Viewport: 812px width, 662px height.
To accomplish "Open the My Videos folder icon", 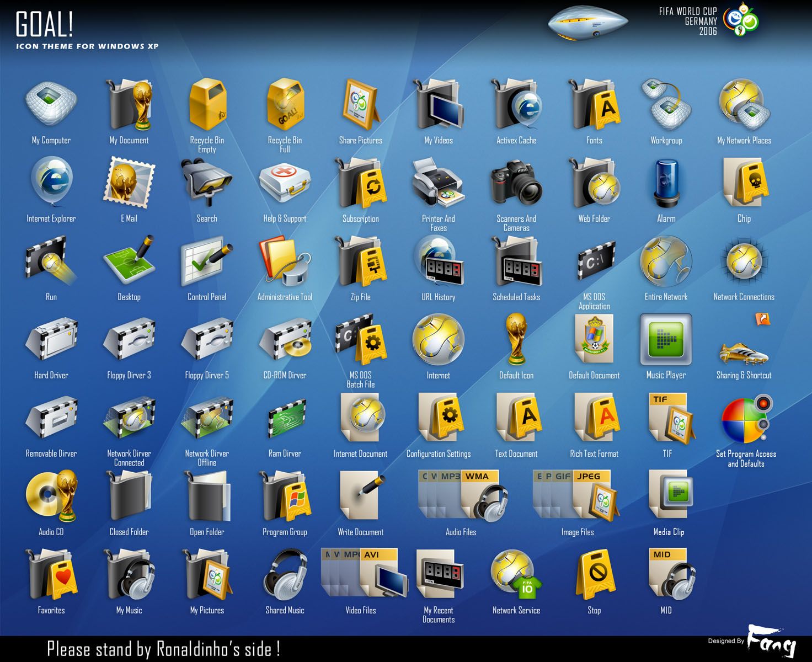I will point(439,104).
